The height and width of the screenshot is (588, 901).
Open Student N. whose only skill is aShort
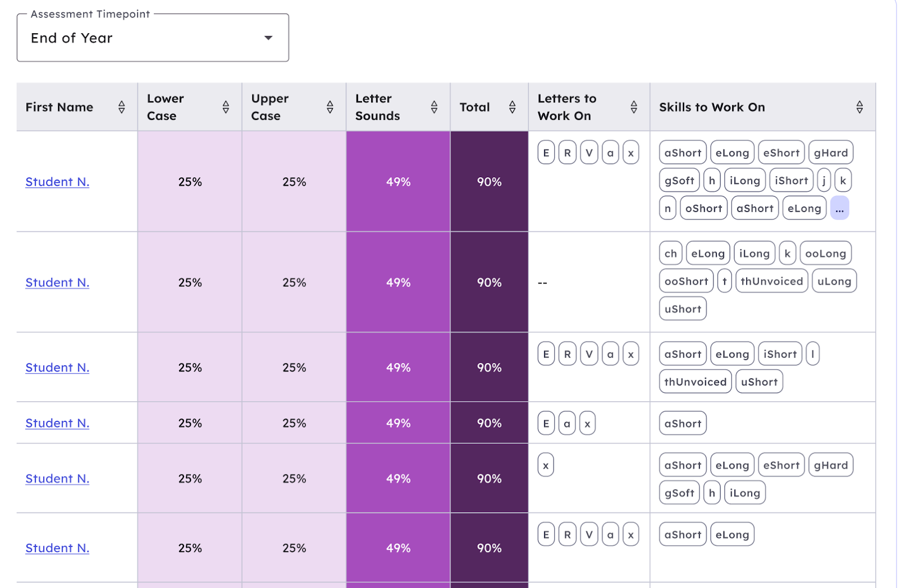pos(57,423)
